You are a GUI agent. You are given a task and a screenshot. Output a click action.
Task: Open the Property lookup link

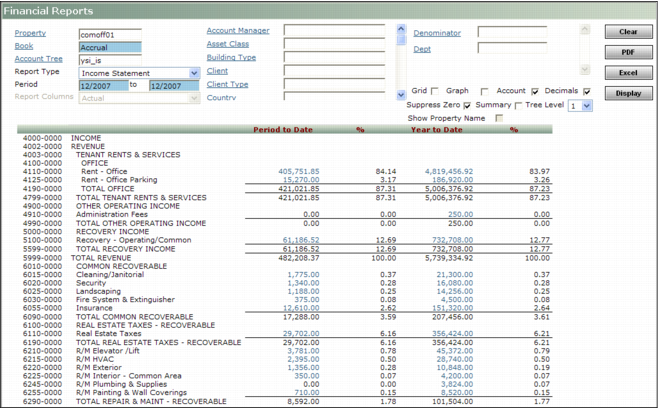pos(31,33)
